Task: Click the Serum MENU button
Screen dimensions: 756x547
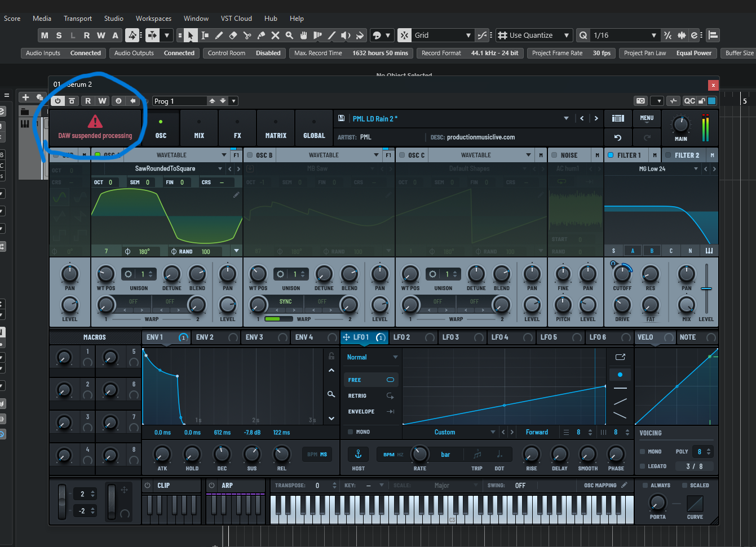Action: (647, 118)
